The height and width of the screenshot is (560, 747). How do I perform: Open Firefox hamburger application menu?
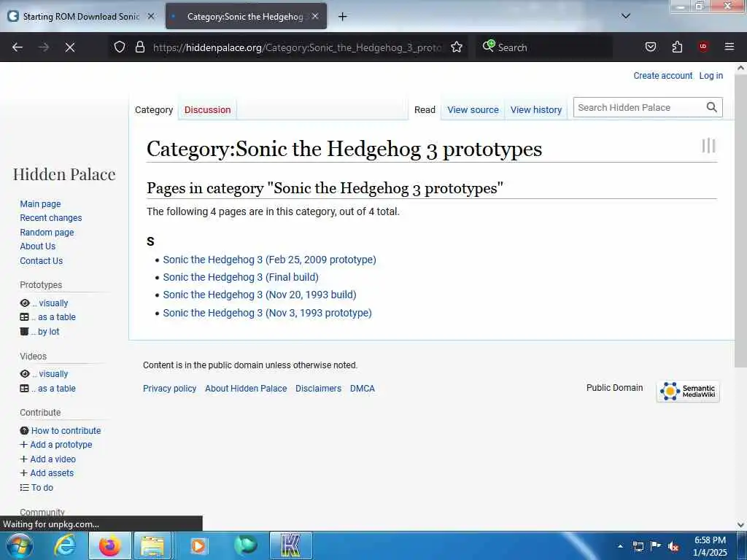click(x=729, y=47)
